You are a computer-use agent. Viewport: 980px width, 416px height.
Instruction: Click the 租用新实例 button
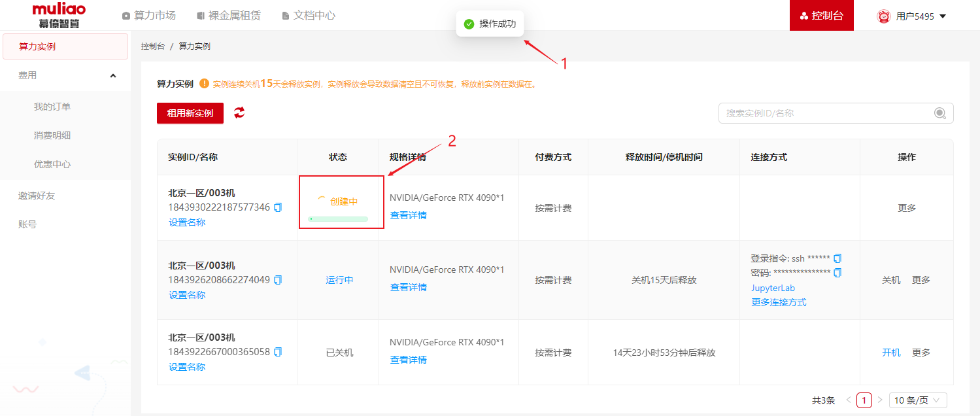point(190,113)
